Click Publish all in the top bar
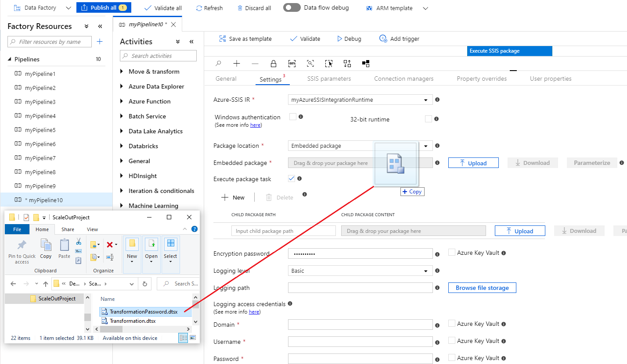Viewport: 627px width, 364px height. (x=104, y=7)
